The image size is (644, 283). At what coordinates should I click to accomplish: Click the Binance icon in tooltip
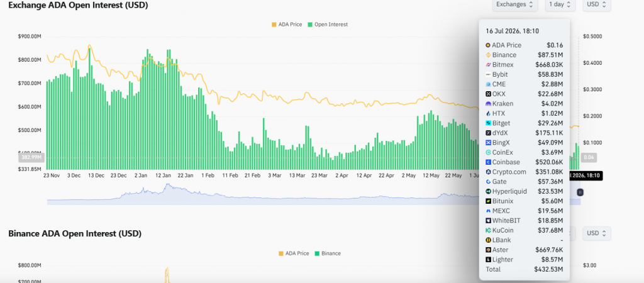point(488,55)
